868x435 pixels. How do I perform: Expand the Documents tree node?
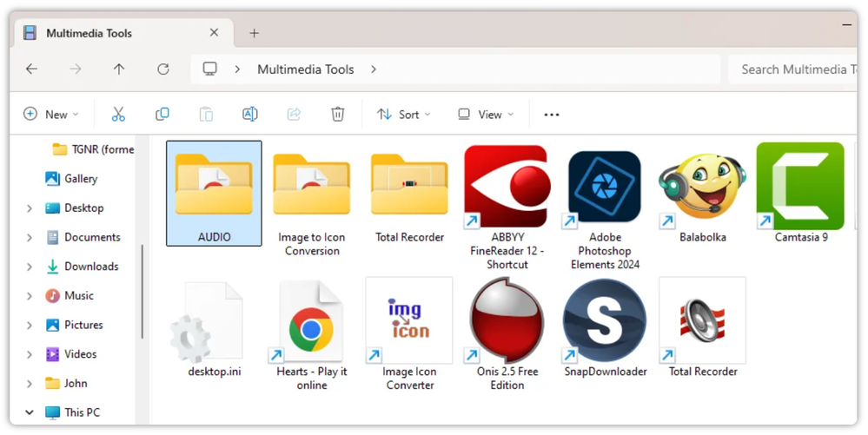point(30,237)
